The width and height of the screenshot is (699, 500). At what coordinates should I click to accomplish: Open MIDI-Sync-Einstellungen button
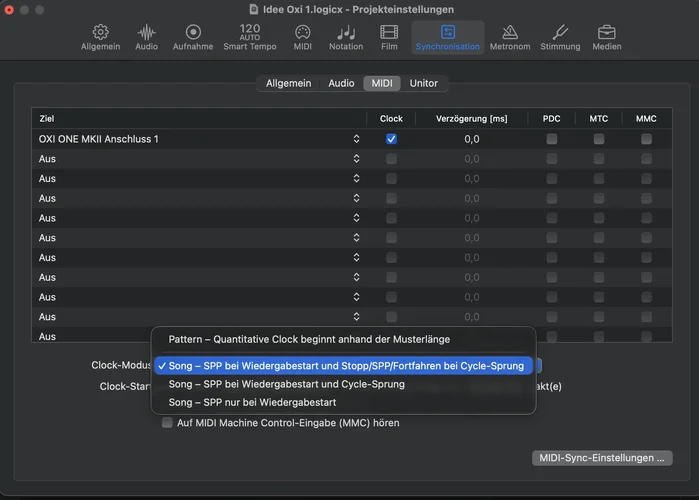click(602, 458)
